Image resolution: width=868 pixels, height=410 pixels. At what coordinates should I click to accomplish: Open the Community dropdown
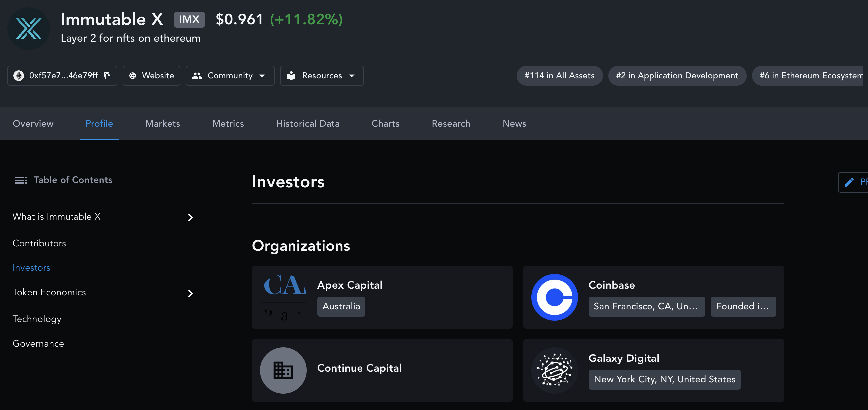coord(230,76)
